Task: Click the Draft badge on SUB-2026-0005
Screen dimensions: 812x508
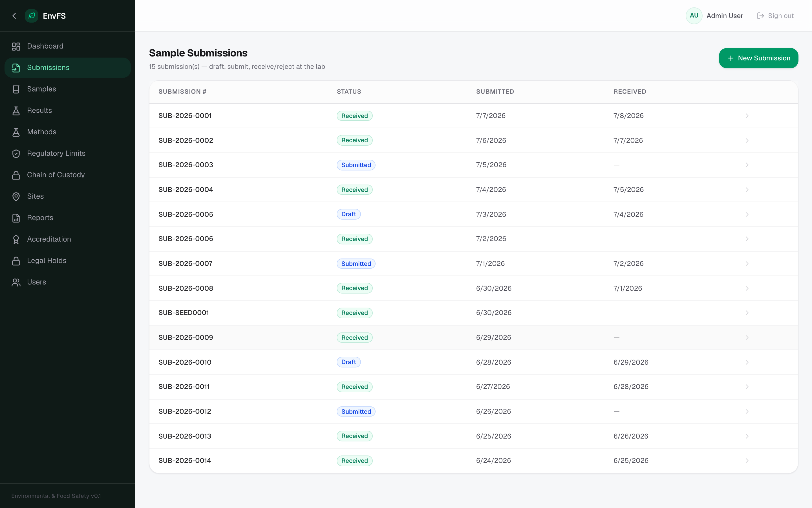Action: coord(348,214)
